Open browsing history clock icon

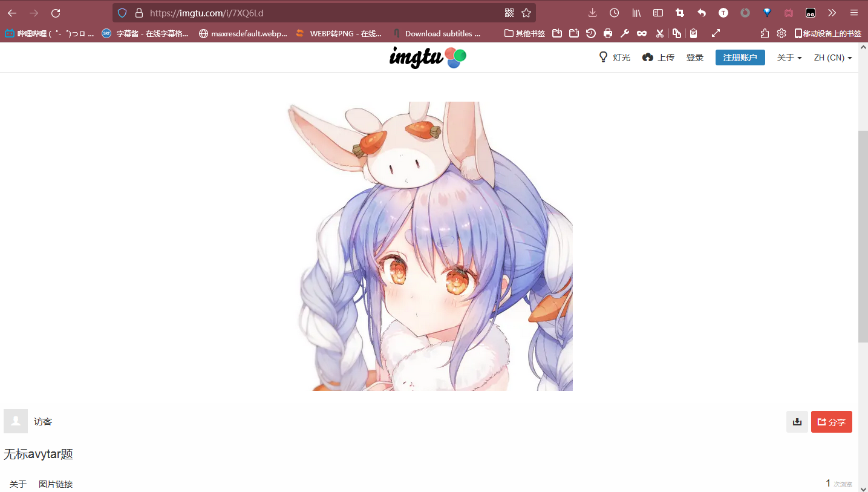tap(615, 13)
